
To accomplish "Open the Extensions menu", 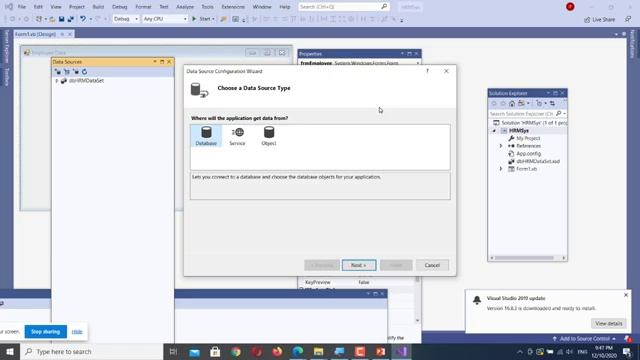I will [233, 7].
